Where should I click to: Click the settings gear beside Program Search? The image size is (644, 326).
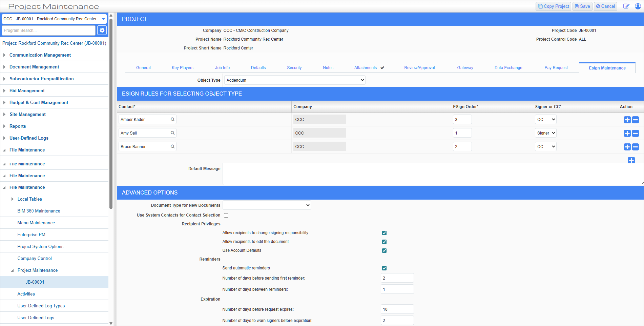(102, 30)
